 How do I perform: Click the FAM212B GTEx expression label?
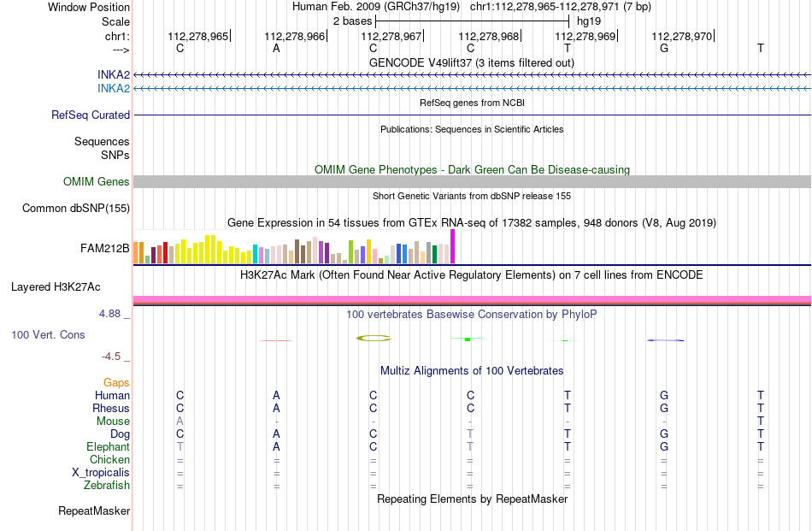point(104,249)
